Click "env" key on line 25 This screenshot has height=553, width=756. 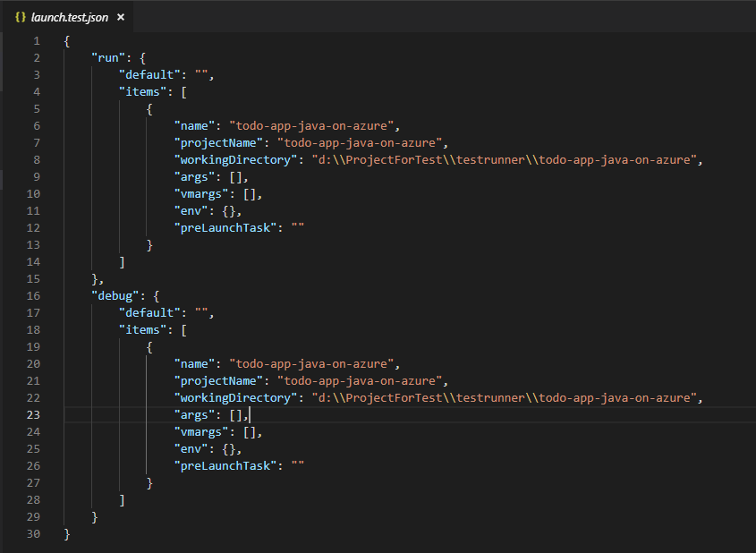pos(191,449)
